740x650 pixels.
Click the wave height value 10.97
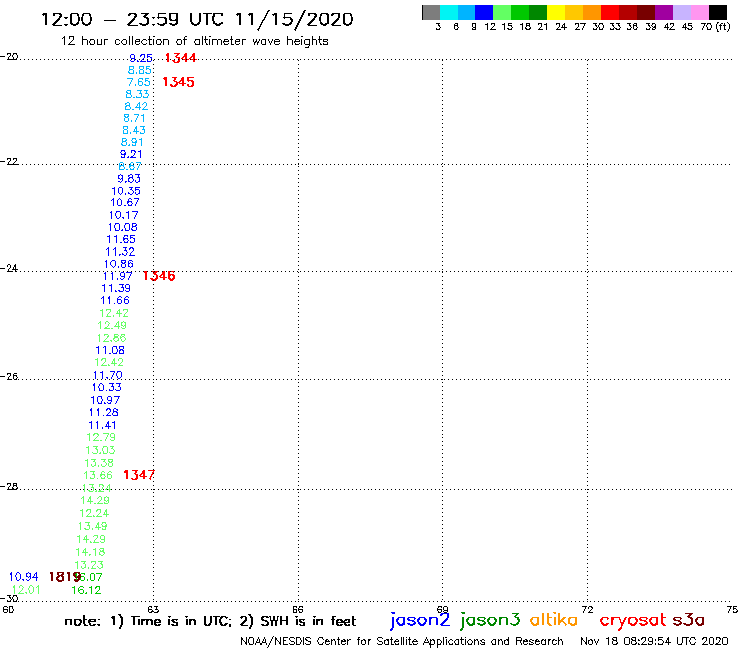(105, 400)
